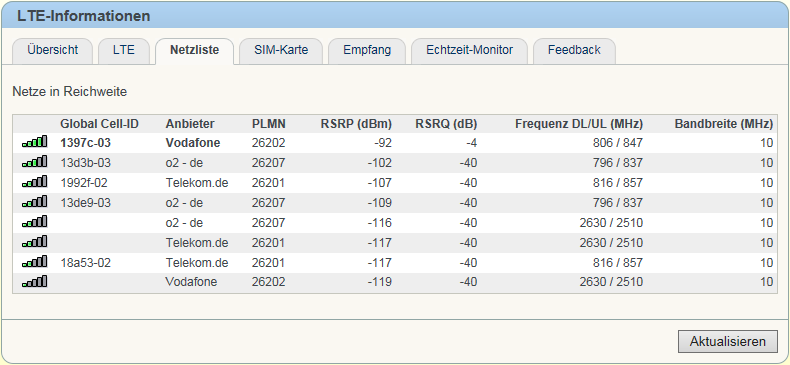Switch to the Feedback tab
The height and width of the screenshot is (365, 790).
[x=574, y=50]
